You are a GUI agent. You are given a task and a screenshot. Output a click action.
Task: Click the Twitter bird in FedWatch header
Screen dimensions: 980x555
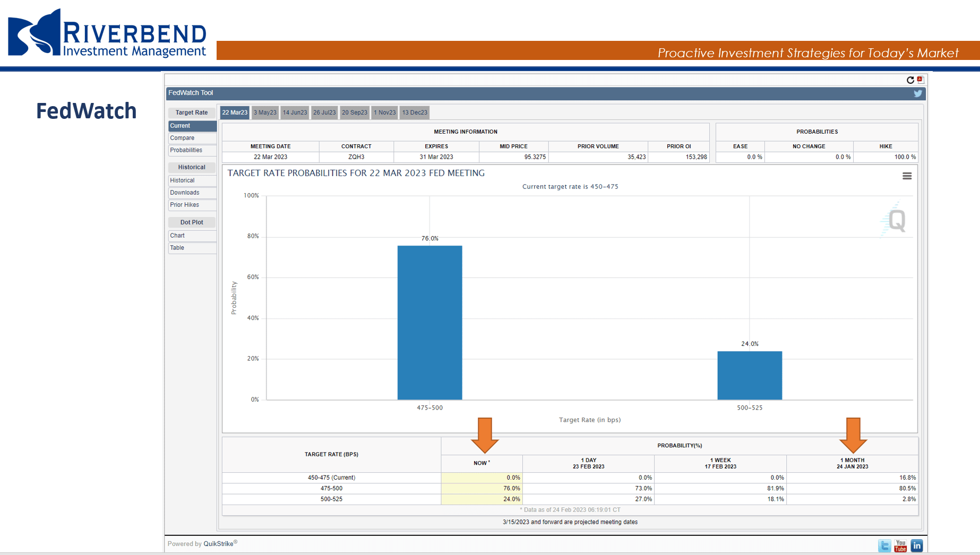click(x=918, y=93)
